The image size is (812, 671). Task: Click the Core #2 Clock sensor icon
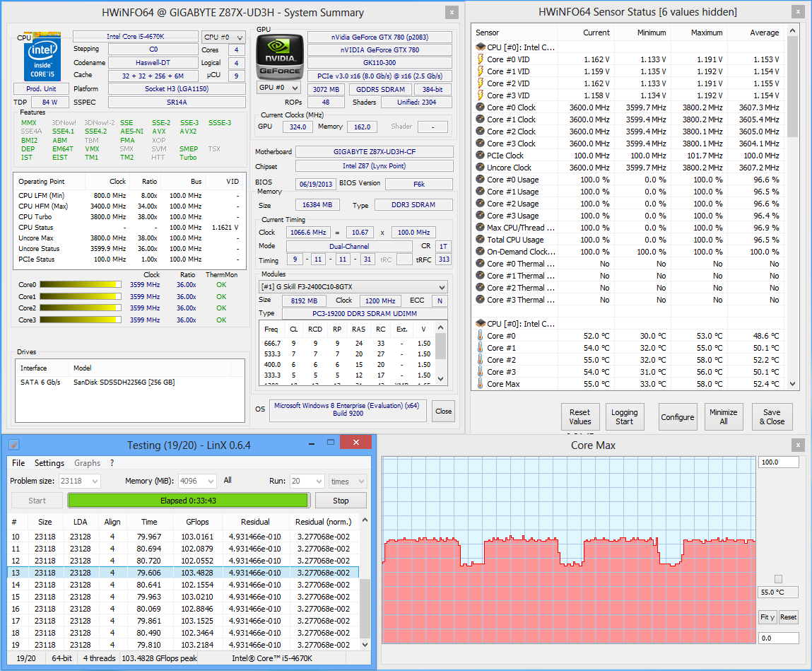tap(480, 131)
